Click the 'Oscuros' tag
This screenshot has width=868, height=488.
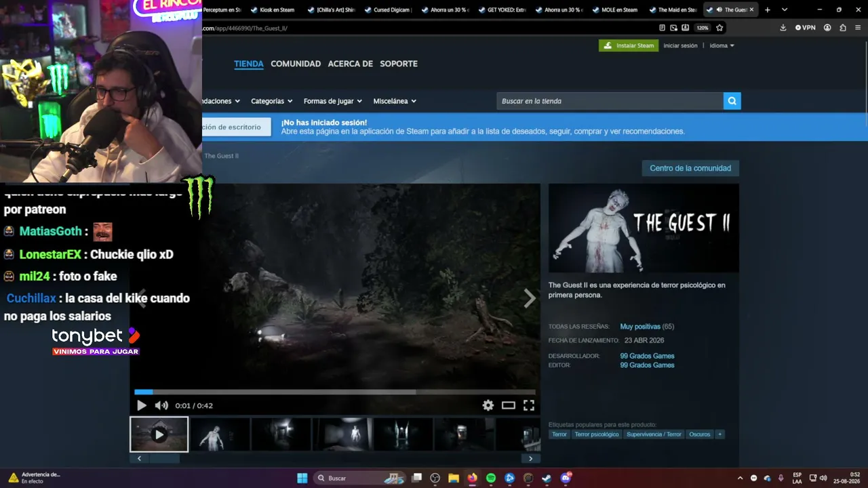[700, 434]
